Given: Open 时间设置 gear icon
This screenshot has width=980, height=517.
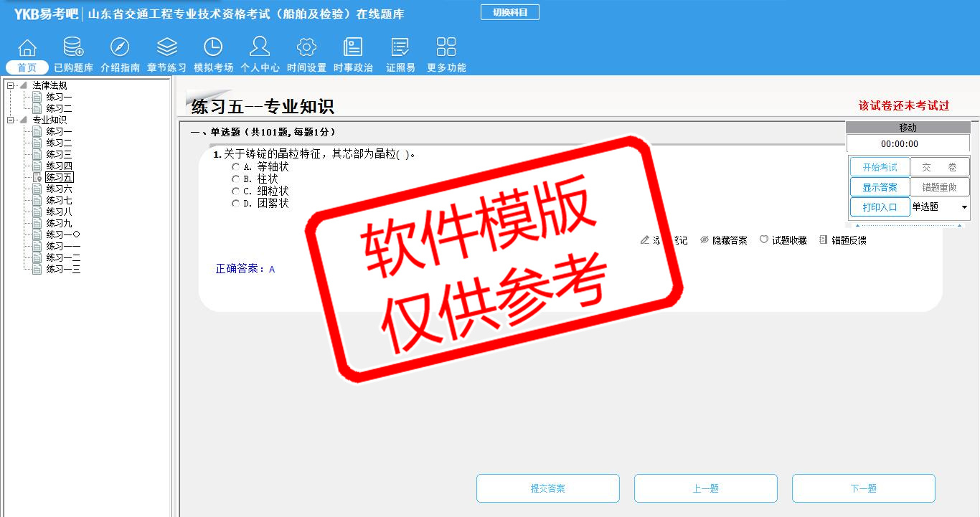Looking at the screenshot, I should click(306, 47).
